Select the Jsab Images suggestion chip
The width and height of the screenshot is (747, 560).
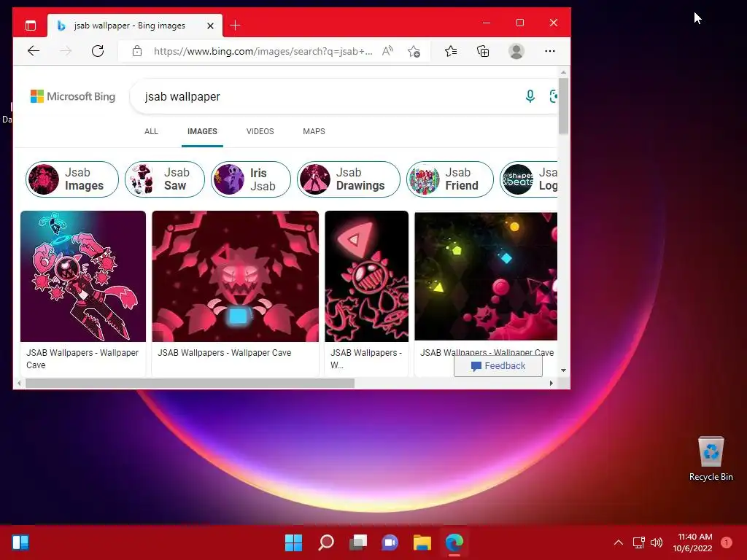pos(72,179)
